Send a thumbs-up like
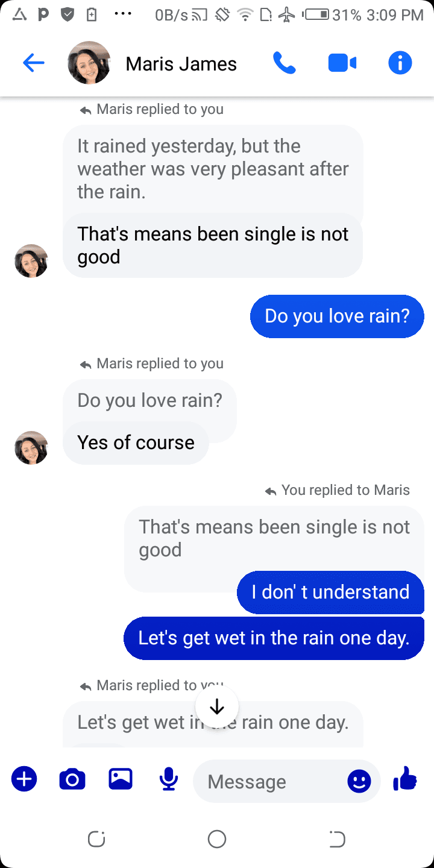The height and width of the screenshot is (868, 434). pyautogui.click(x=405, y=779)
